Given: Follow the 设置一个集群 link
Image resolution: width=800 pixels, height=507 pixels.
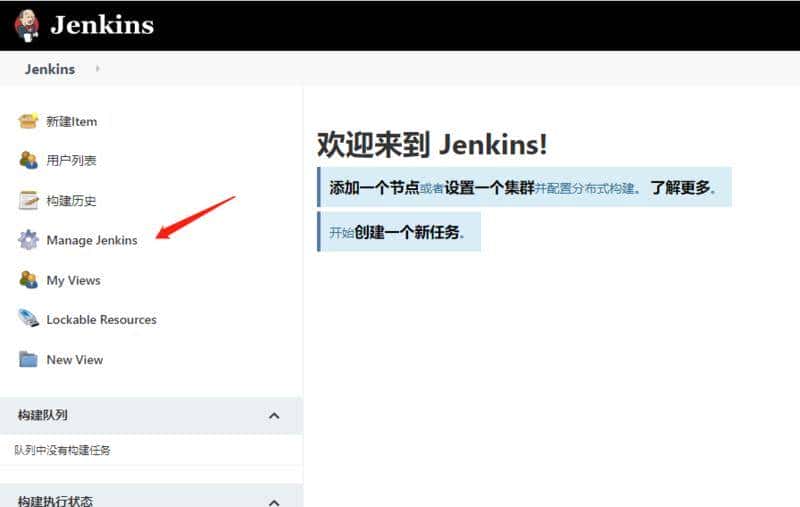Looking at the screenshot, I should [489, 188].
